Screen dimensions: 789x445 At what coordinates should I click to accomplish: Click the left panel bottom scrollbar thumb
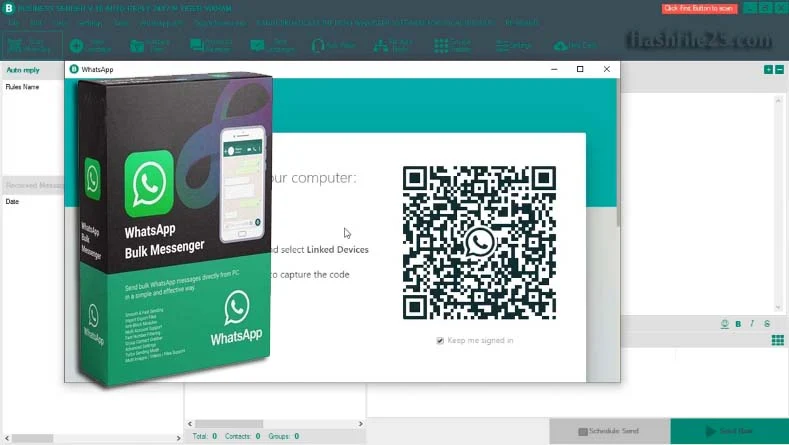(x=33, y=438)
